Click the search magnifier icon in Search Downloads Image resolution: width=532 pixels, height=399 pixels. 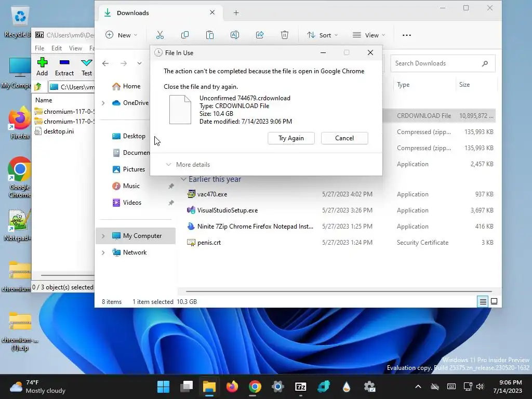point(485,63)
